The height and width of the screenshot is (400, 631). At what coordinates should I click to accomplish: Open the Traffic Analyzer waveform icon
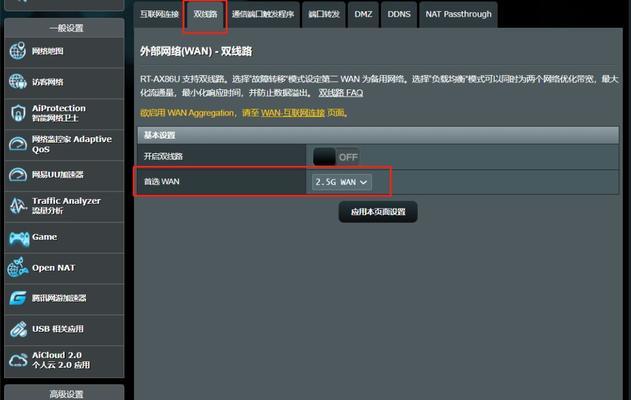click(18, 206)
